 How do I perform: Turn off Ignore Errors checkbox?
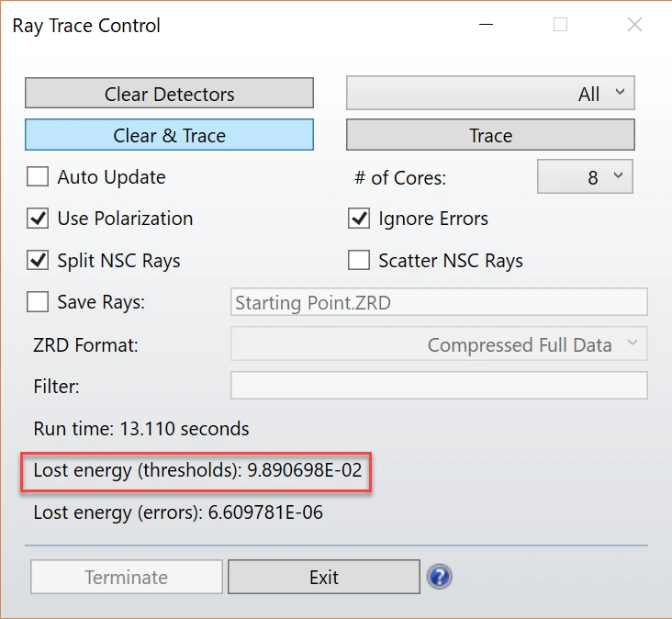[359, 219]
